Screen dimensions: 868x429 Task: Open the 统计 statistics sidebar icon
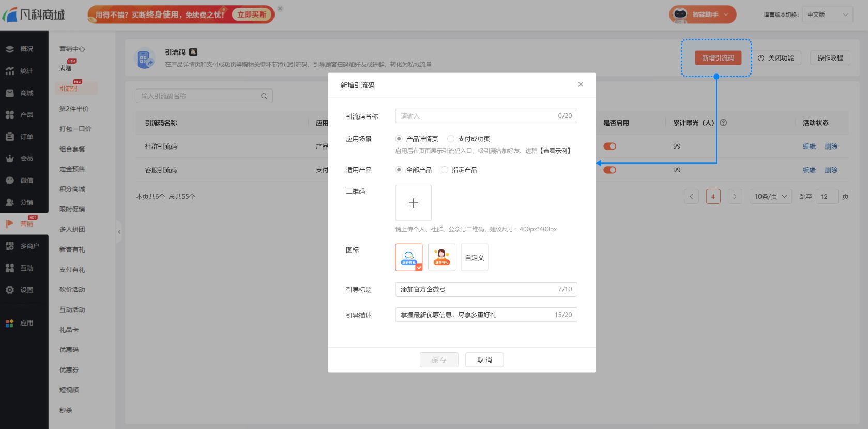[x=10, y=71]
